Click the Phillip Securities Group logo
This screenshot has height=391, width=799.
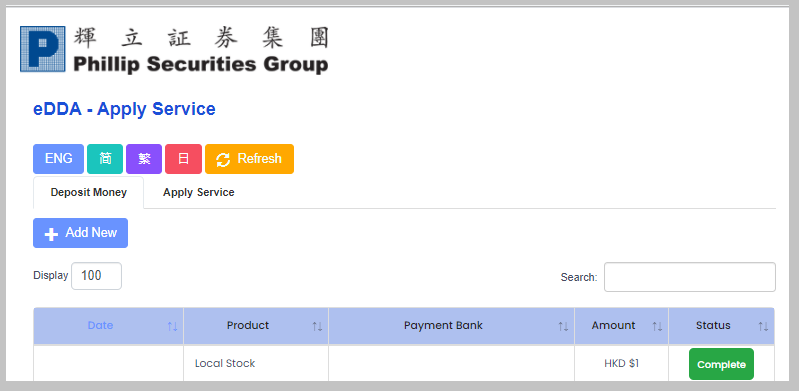pos(174,49)
